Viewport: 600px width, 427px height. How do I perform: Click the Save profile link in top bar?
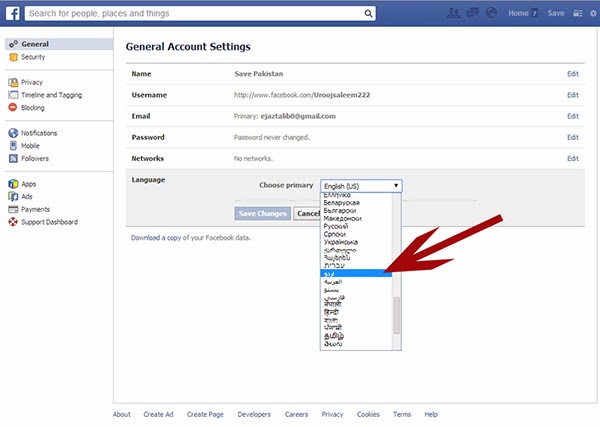pos(556,13)
